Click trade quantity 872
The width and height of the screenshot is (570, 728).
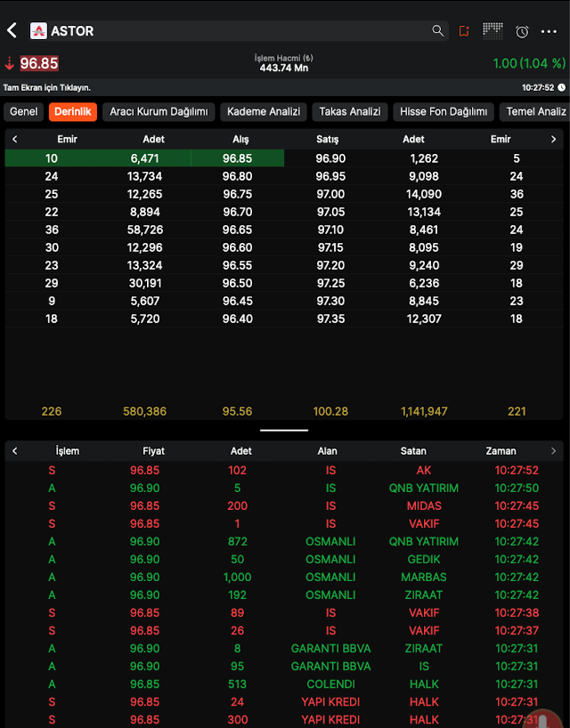tap(238, 541)
